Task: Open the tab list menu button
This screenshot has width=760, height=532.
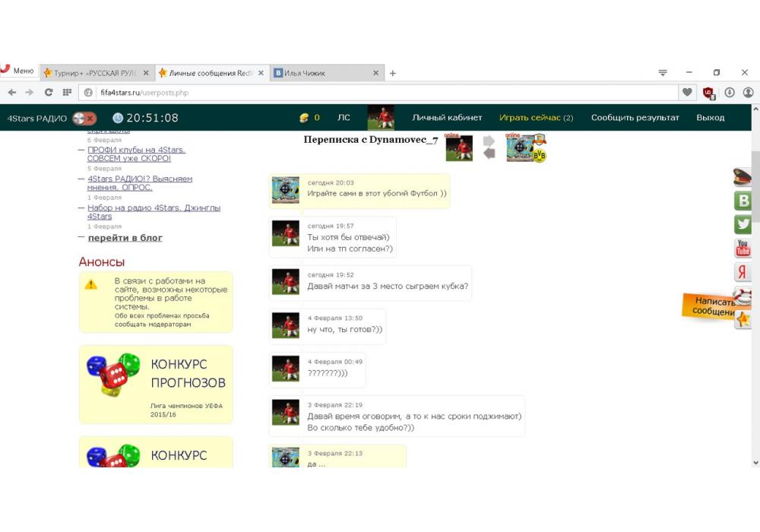Action: tap(663, 73)
